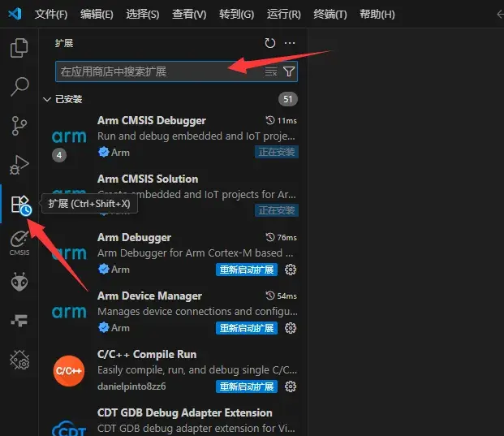
Task: Open the 查看(V) menu
Action: [x=189, y=14]
